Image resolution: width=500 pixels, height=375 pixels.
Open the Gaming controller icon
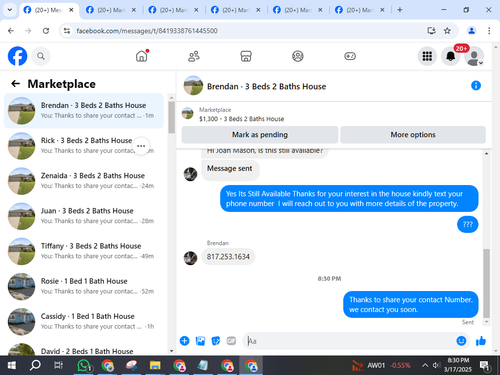350,56
